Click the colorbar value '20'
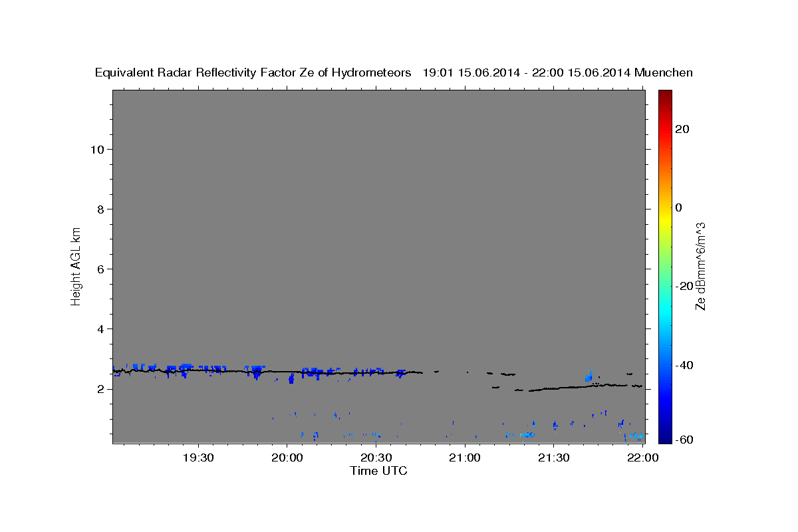Image resolution: width=798 pixels, height=532 pixels. (681, 129)
